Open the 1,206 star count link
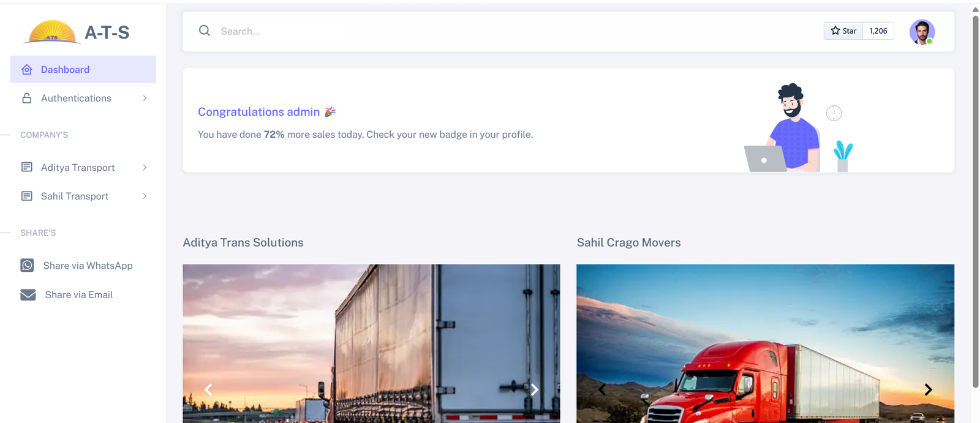The image size is (980, 423). click(x=878, y=31)
